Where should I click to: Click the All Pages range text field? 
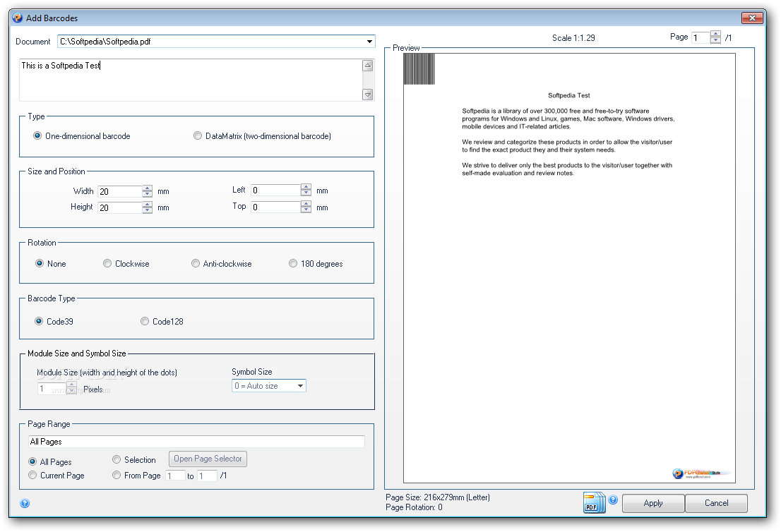coord(197,442)
